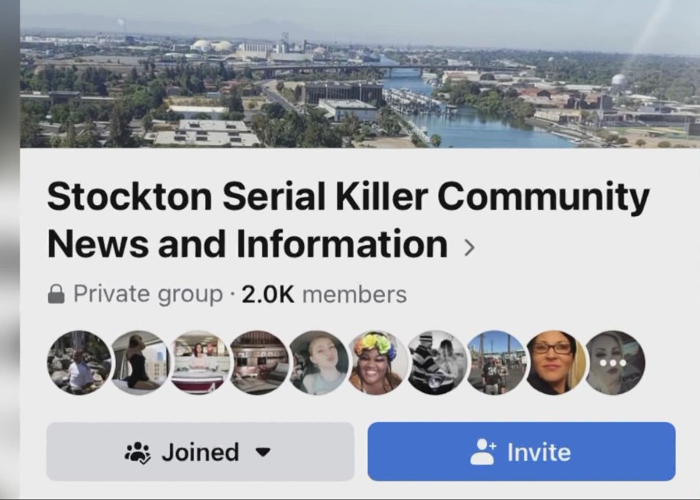View the 2.0K members list
The width and height of the screenshot is (700, 500).
(x=324, y=294)
